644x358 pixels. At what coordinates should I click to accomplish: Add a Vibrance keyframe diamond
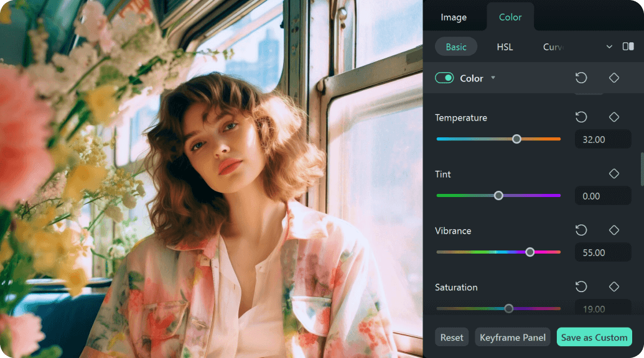point(614,231)
